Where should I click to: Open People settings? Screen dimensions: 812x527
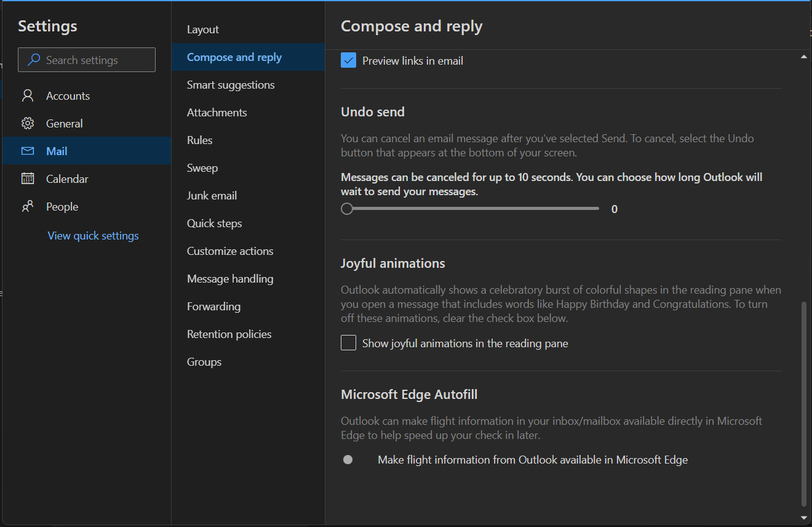coord(87,206)
